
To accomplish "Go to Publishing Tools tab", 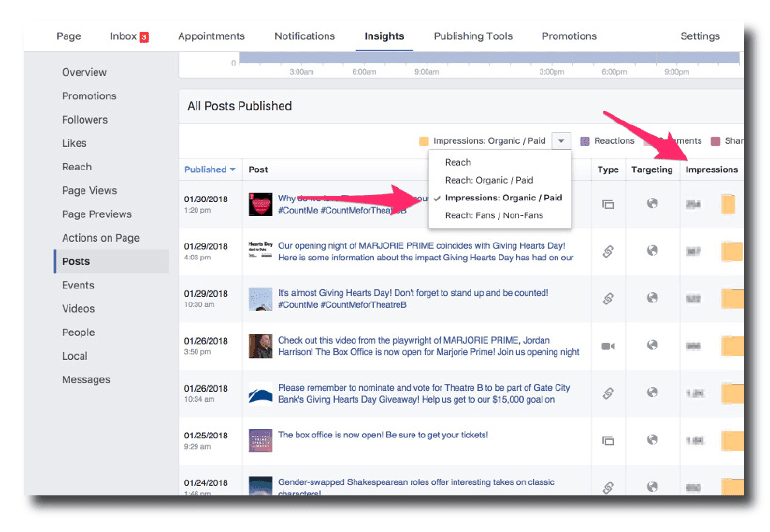I will (x=473, y=36).
